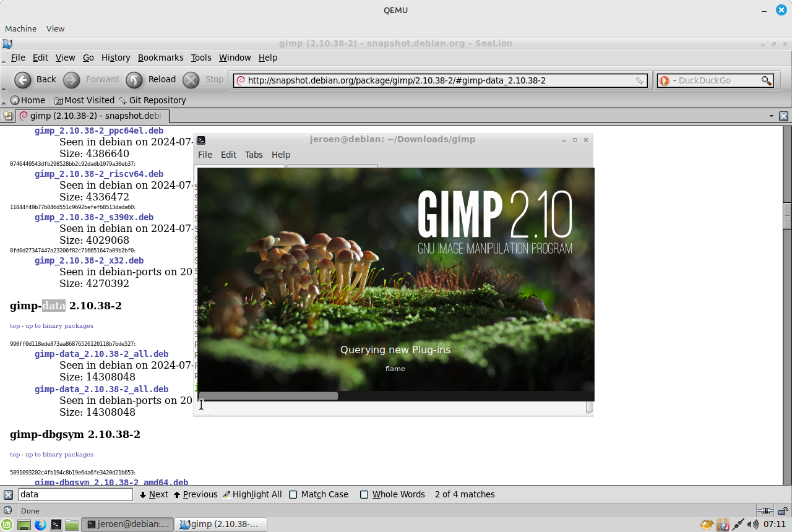Open the browser File menu
This screenshot has height=532, width=792.
(x=18, y=58)
